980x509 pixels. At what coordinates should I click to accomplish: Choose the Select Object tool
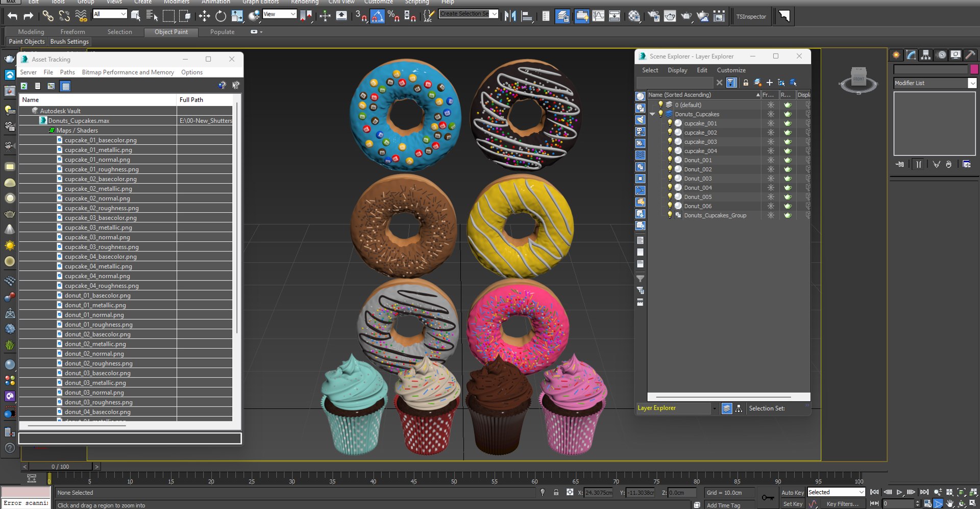point(136,16)
